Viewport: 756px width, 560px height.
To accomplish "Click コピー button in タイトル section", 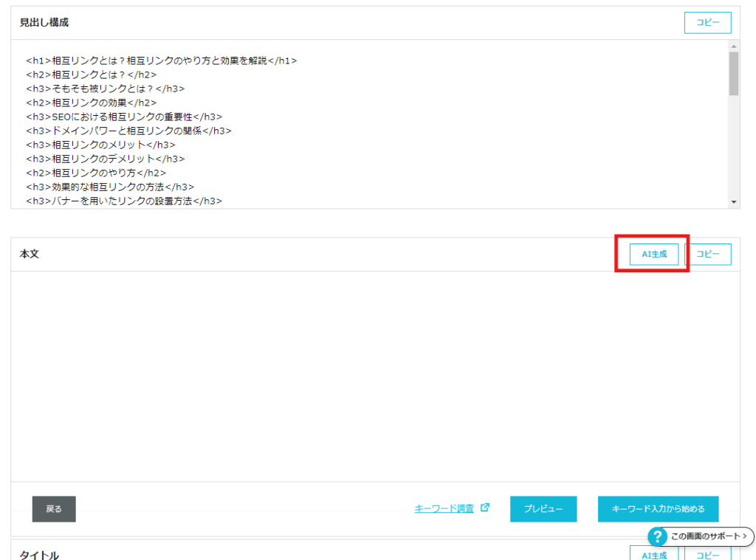I will point(709,555).
